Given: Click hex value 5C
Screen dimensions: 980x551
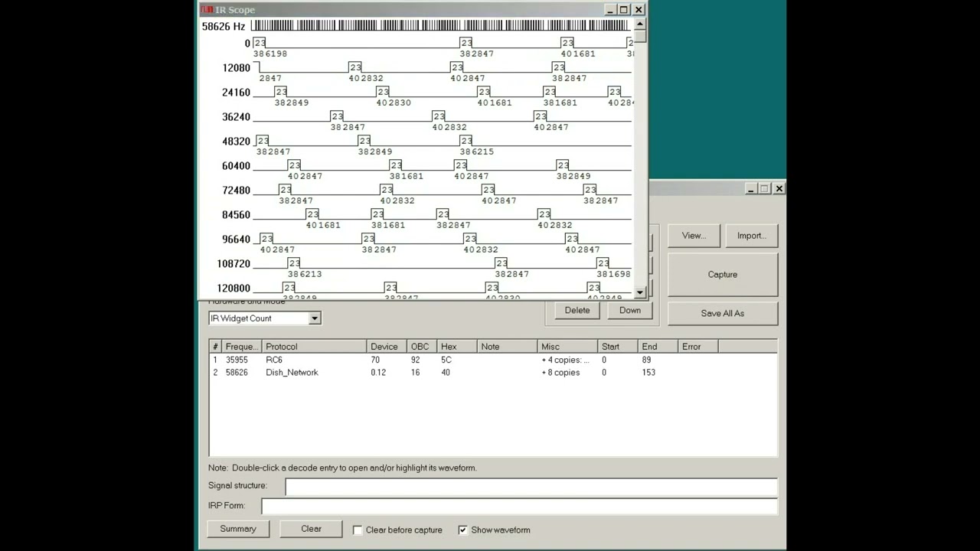Looking at the screenshot, I should point(446,360).
